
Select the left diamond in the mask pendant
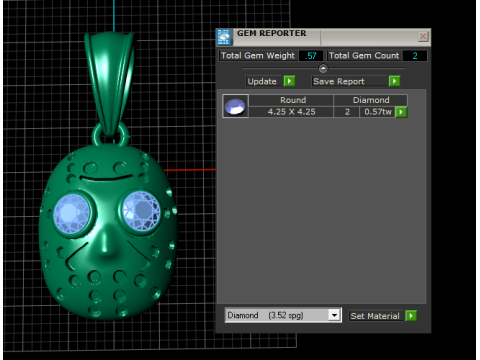(x=71, y=213)
